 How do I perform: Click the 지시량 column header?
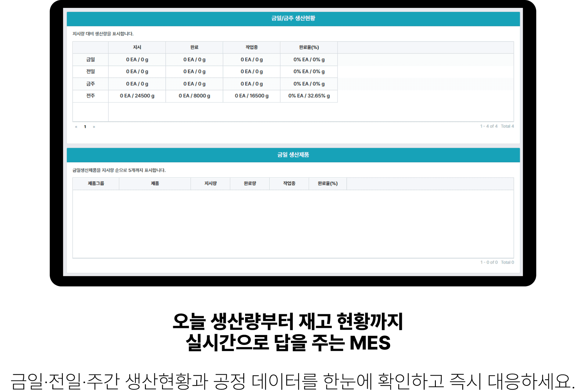(211, 183)
